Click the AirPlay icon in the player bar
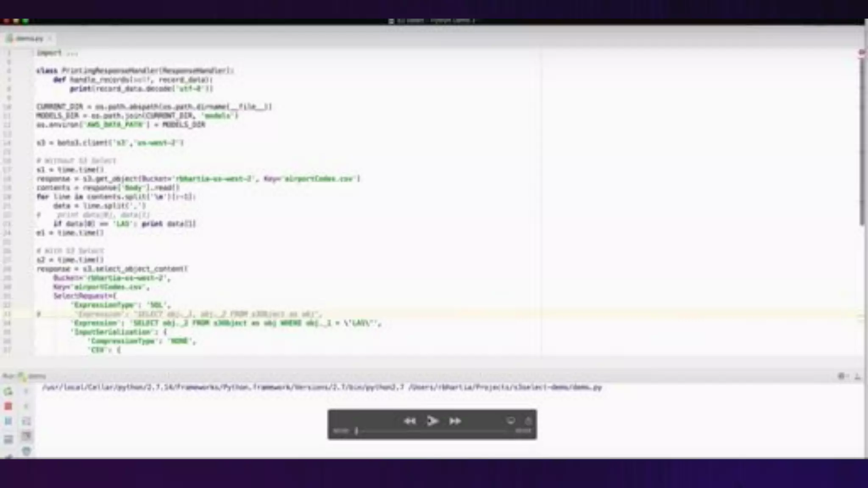 point(511,421)
